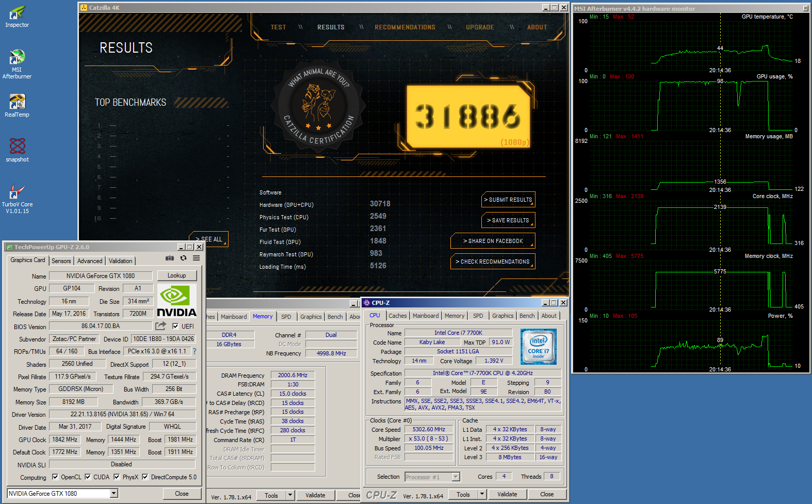Click the GPU Name field NVIDIA GeForce GTX 1080

point(101,276)
